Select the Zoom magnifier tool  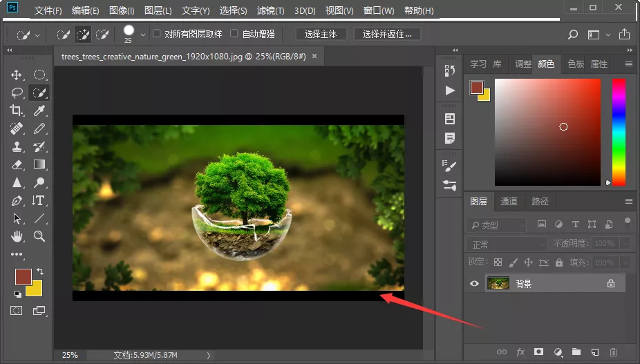[39, 236]
